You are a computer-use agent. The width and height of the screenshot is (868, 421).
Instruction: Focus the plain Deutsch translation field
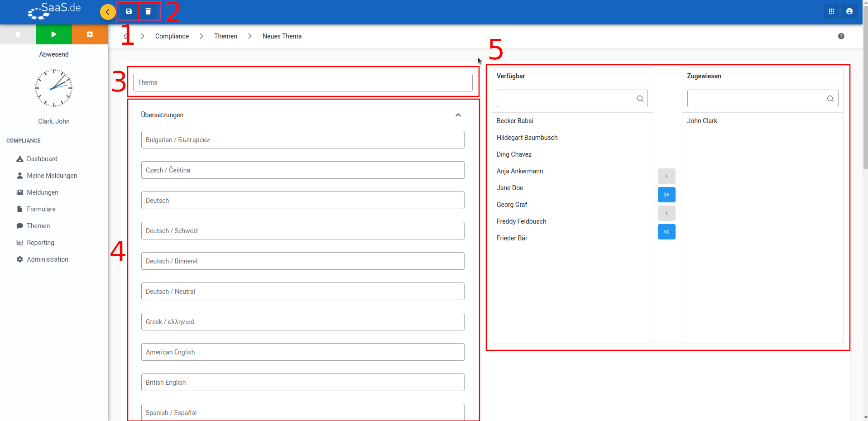303,201
